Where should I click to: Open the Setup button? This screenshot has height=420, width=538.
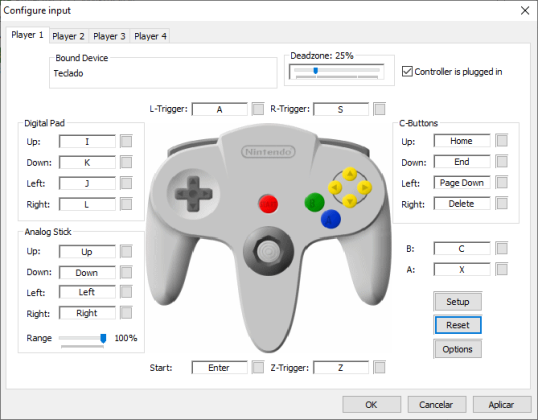point(458,302)
